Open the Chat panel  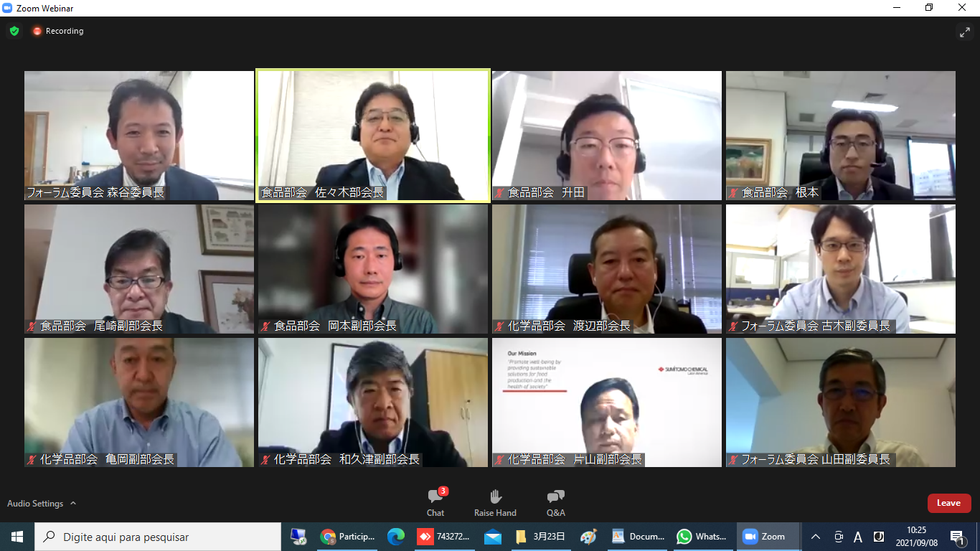click(x=435, y=502)
